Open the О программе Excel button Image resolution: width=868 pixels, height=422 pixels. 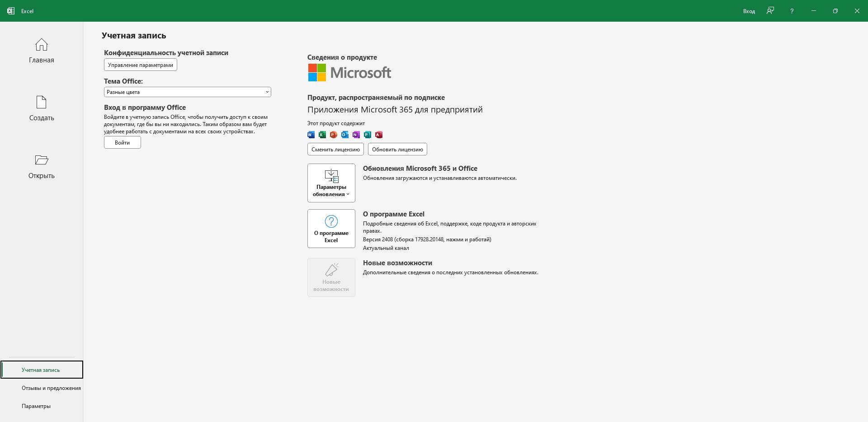331,229
